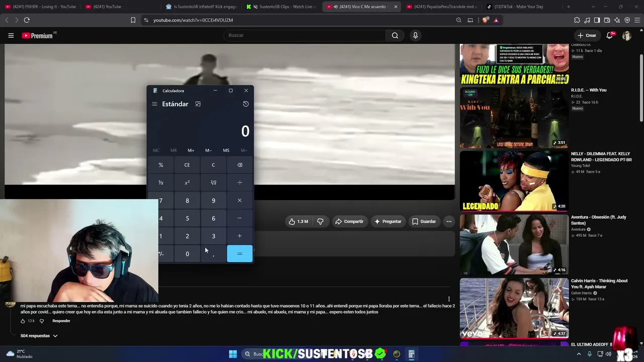Toggle the browser sidebar panel

tap(597, 20)
